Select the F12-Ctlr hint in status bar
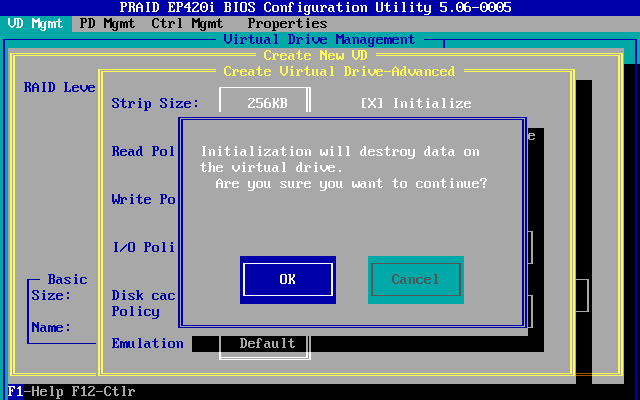Screen dimensions: 640x400 103,392
